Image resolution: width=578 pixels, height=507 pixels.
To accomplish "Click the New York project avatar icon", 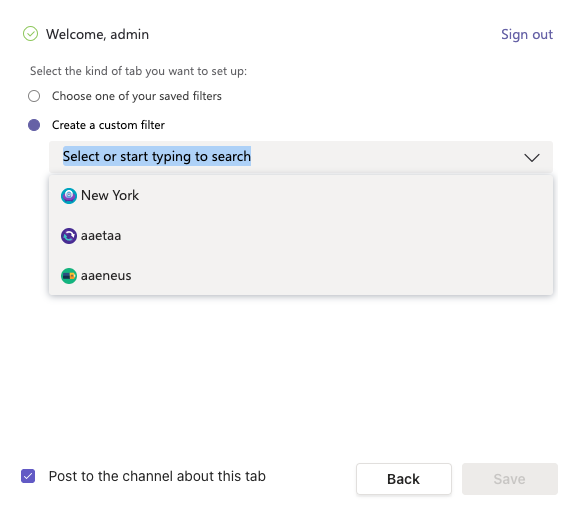I will [69, 195].
